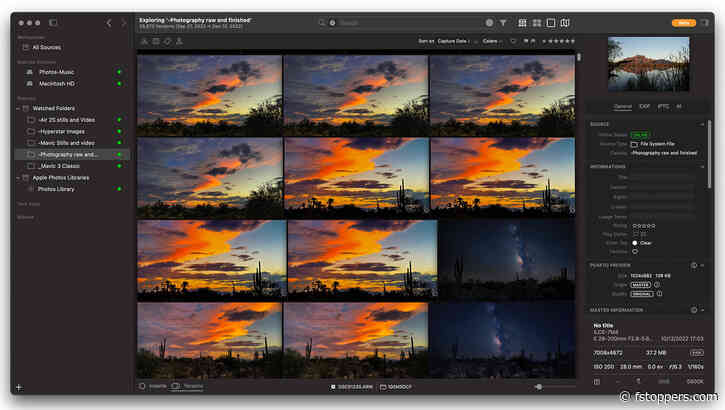
Task: Click the orange button in the title bar
Action: pos(683,23)
